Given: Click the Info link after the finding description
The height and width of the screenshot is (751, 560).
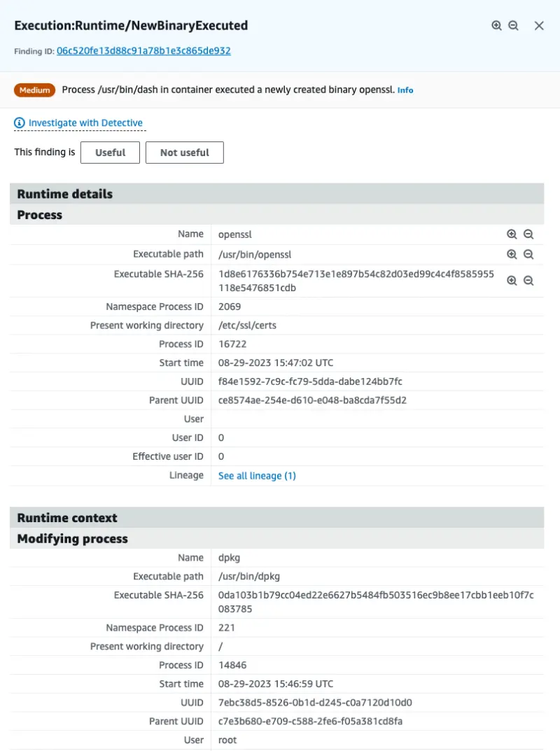Looking at the screenshot, I should (x=407, y=90).
